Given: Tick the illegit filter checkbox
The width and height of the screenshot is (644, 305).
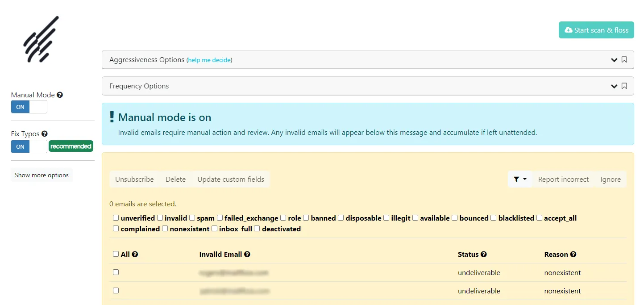Looking at the screenshot, I should [x=386, y=218].
